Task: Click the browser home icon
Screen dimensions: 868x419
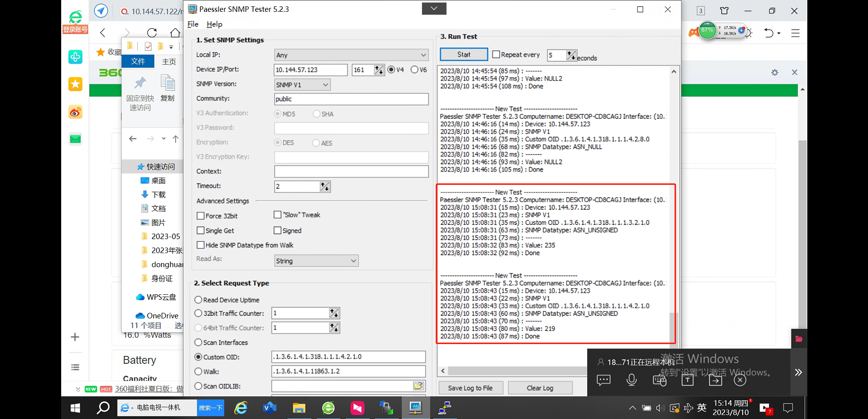Action: click(175, 33)
